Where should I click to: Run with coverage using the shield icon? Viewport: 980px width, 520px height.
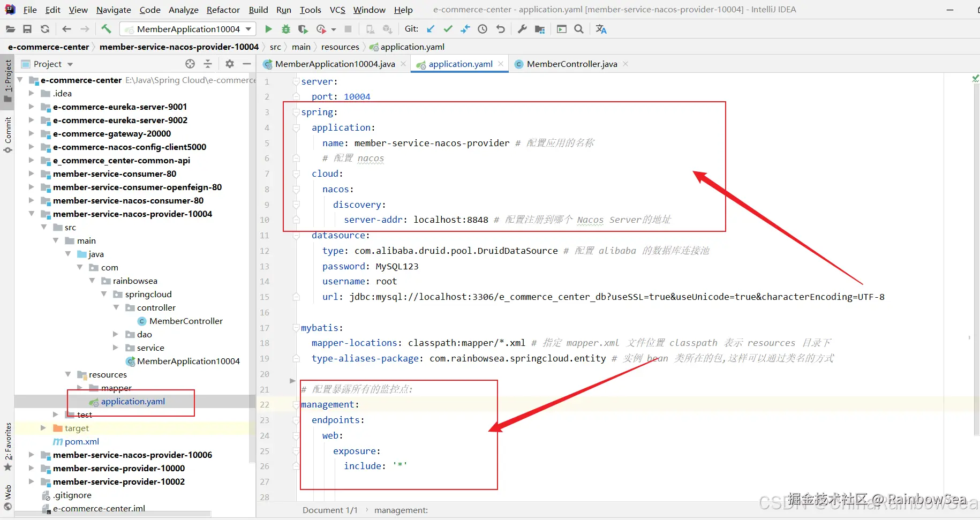(x=303, y=29)
